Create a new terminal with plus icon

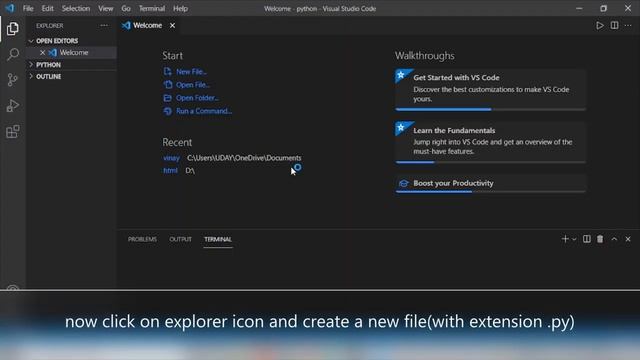coord(565,239)
